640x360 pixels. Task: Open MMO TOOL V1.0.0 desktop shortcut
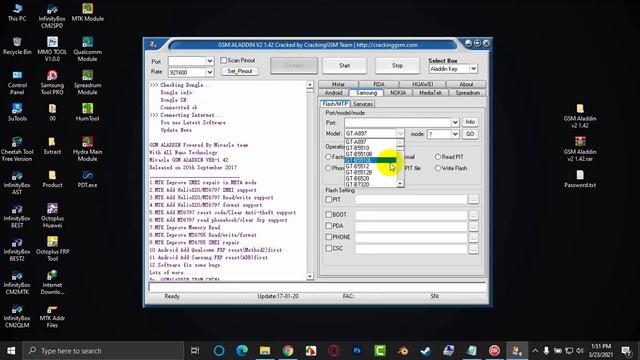coord(52,49)
